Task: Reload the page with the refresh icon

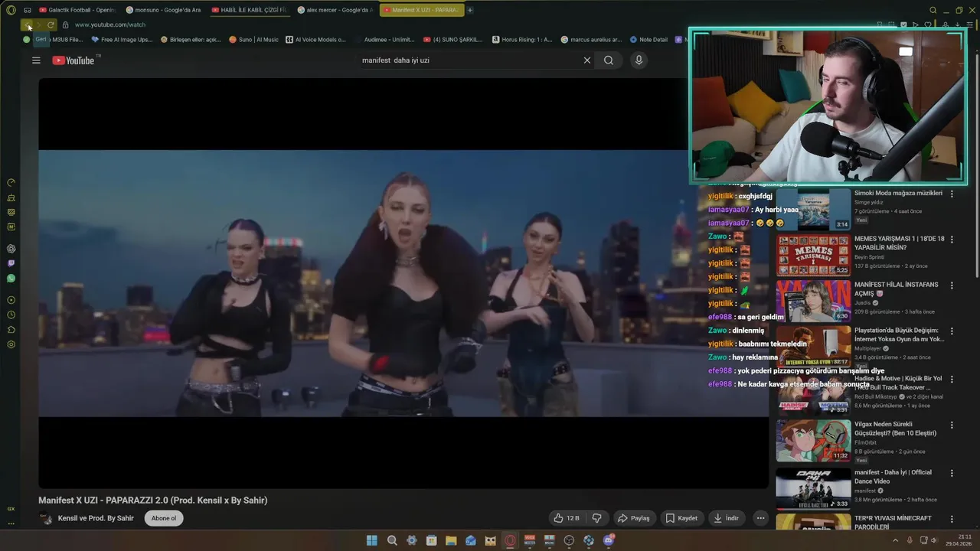Action: [x=51, y=24]
